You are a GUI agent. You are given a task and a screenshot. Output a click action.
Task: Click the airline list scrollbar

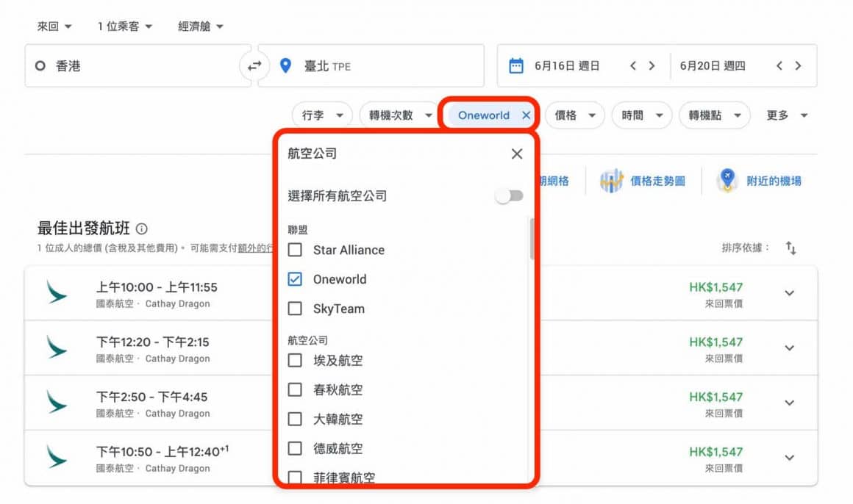(532, 238)
